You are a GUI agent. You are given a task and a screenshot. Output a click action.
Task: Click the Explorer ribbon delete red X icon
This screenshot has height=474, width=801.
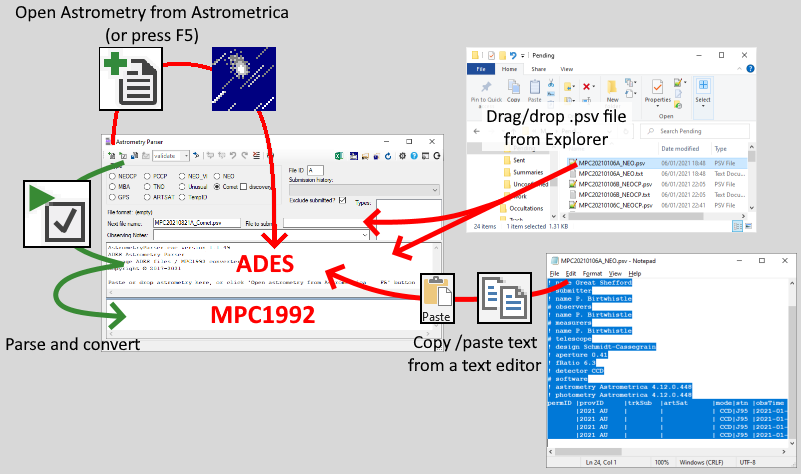(586, 86)
